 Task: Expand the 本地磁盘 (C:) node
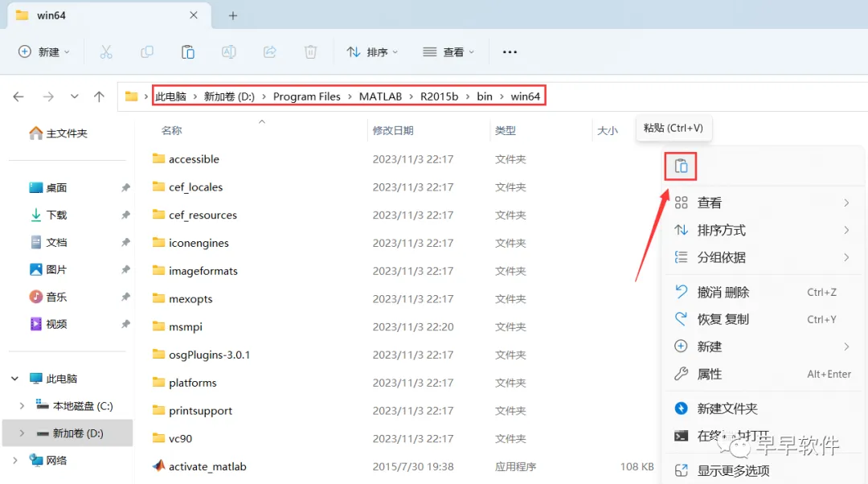pos(22,406)
